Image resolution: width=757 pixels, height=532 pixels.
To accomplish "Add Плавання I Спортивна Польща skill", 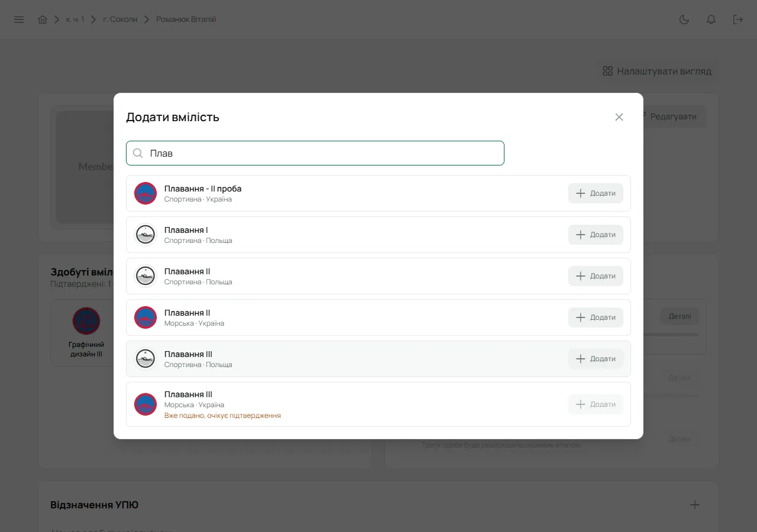I will click(x=596, y=235).
